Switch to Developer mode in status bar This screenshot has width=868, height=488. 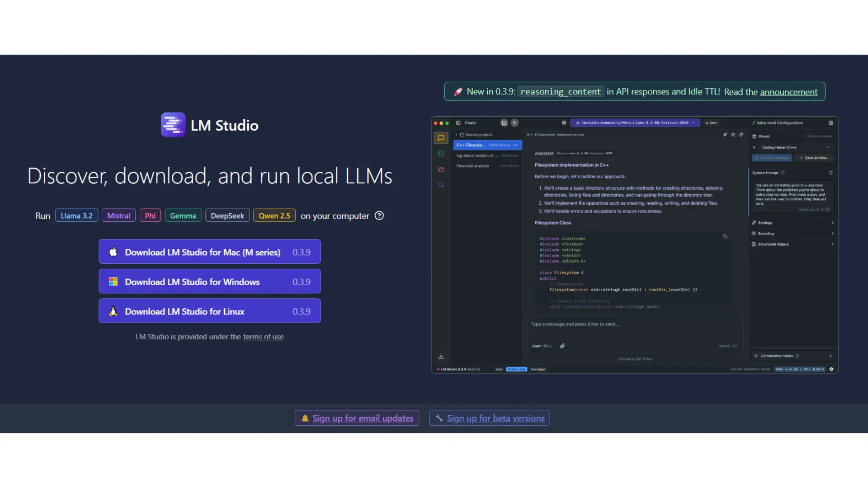[538, 369]
